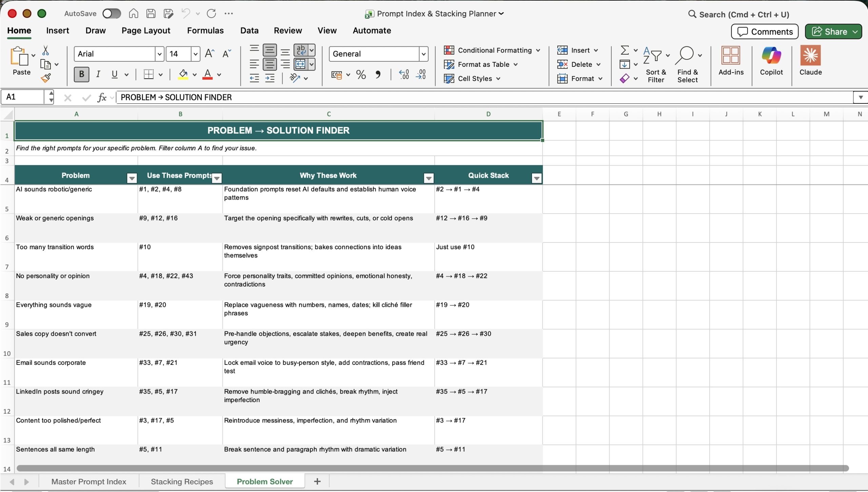Open the Problem column filter dropdown
This screenshot has height=492, width=868.
(132, 178)
